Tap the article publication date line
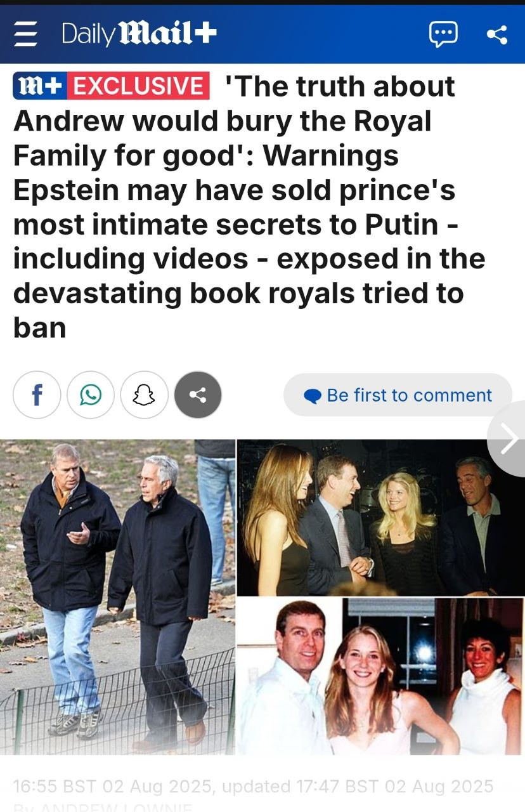This screenshot has width=525, height=812. tap(252, 787)
